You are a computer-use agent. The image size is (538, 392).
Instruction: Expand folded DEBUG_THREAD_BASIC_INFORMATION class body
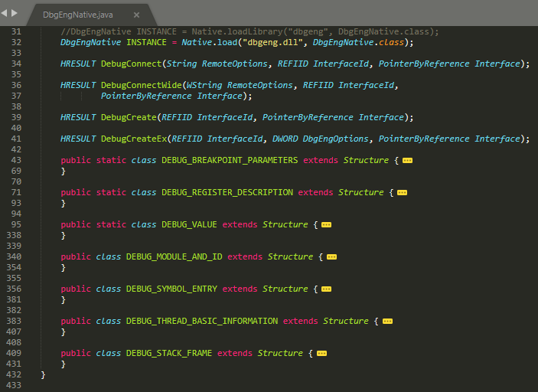[387, 322]
